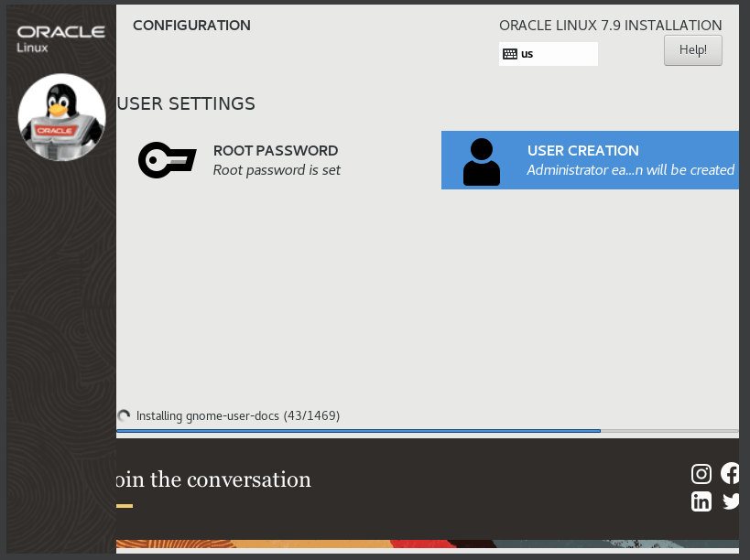Click the "Installing gnome-user-docs" status text

coord(238,415)
